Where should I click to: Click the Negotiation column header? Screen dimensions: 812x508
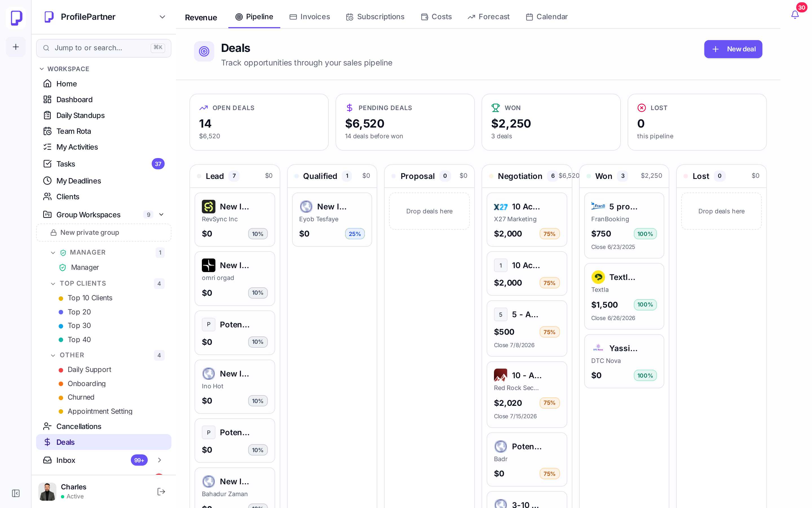click(x=527, y=176)
